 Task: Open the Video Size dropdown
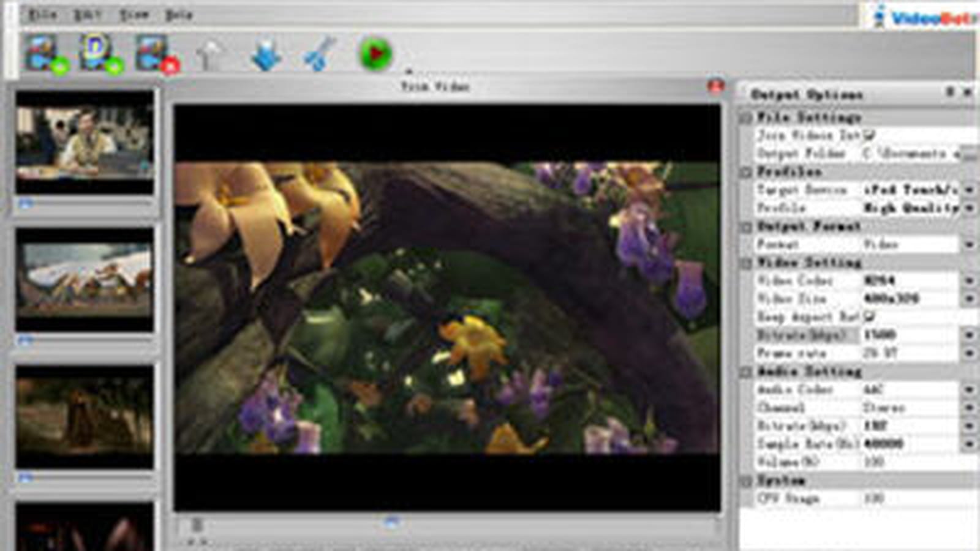click(969, 299)
